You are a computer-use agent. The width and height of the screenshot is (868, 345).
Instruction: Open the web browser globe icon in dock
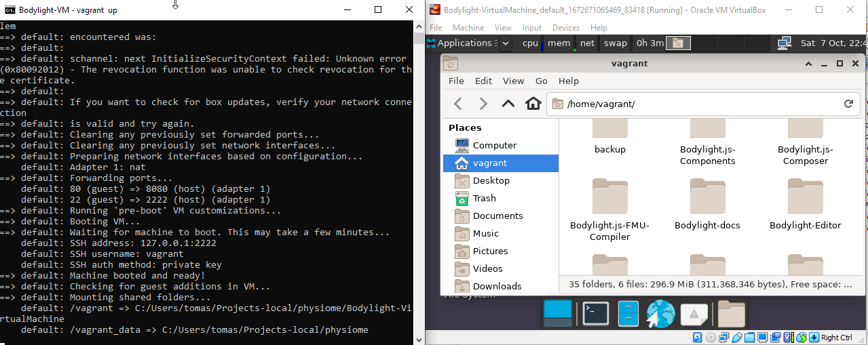pyautogui.click(x=660, y=314)
